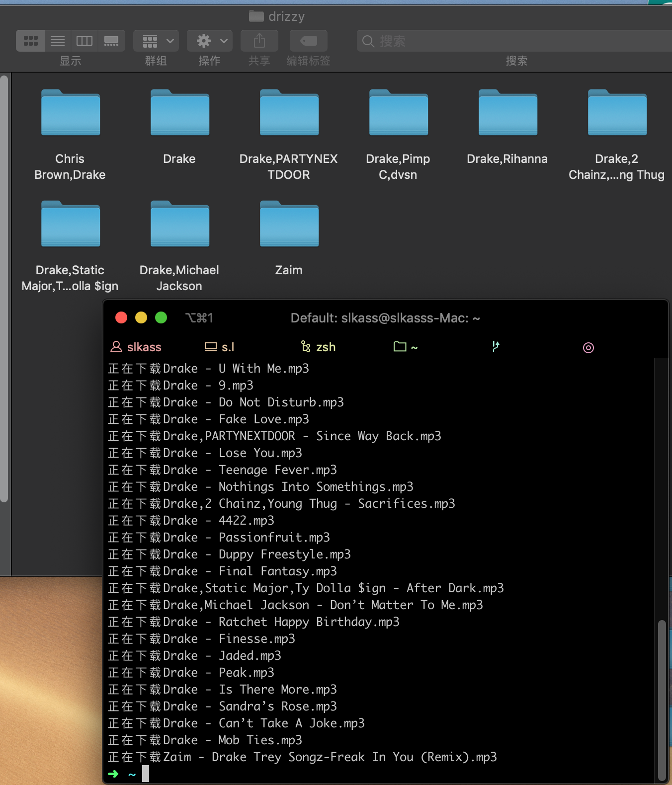This screenshot has width=672, height=785.
Task: Click the s.l hostname status item
Action: coord(219,347)
